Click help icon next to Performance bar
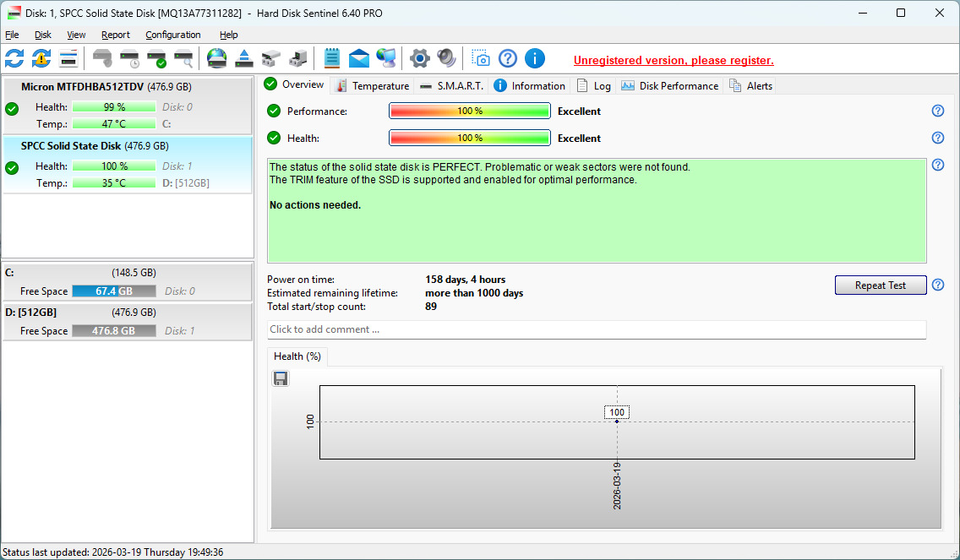This screenshot has height=560, width=960. click(938, 111)
